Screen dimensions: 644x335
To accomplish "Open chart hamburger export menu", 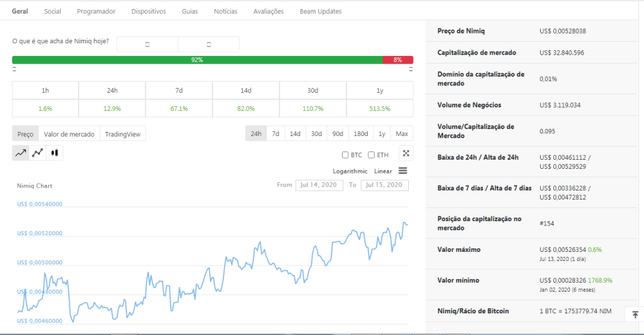I will 403,170.
